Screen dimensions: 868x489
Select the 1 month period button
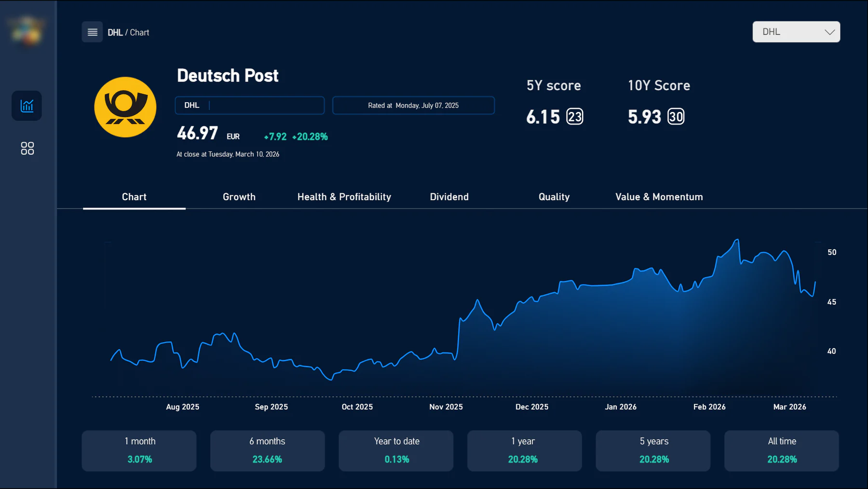click(x=139, y=451)
